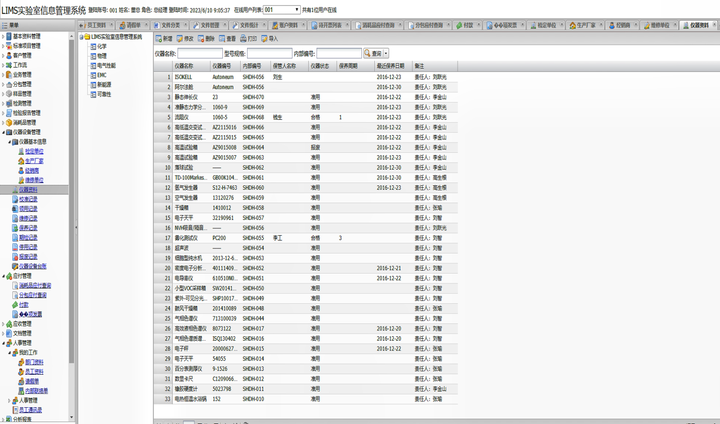Switch to the 付款 tab
The width and height of the screenshot is (720, 424).
pyautogui.click(x=468, y=25)
